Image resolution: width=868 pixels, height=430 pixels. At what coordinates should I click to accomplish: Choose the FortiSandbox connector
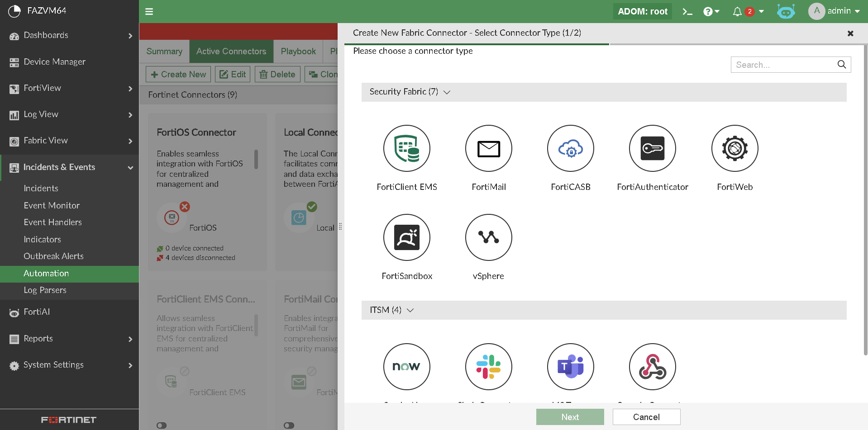(x=406, y=237)
